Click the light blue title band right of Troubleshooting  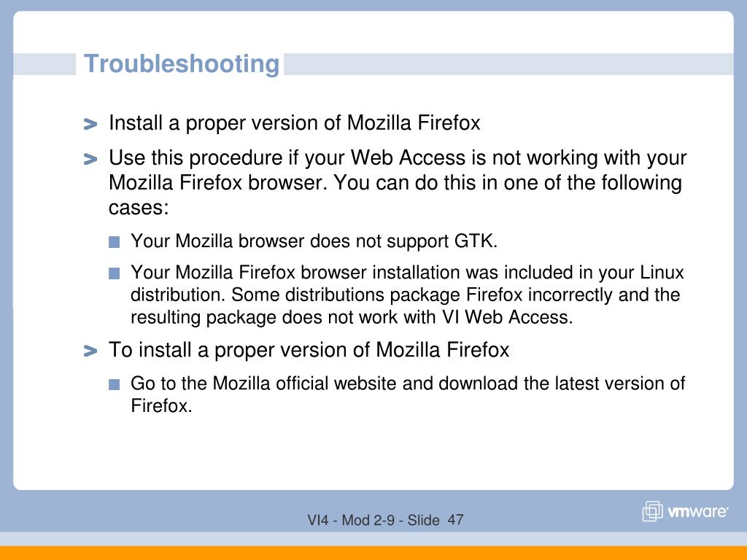508,64
